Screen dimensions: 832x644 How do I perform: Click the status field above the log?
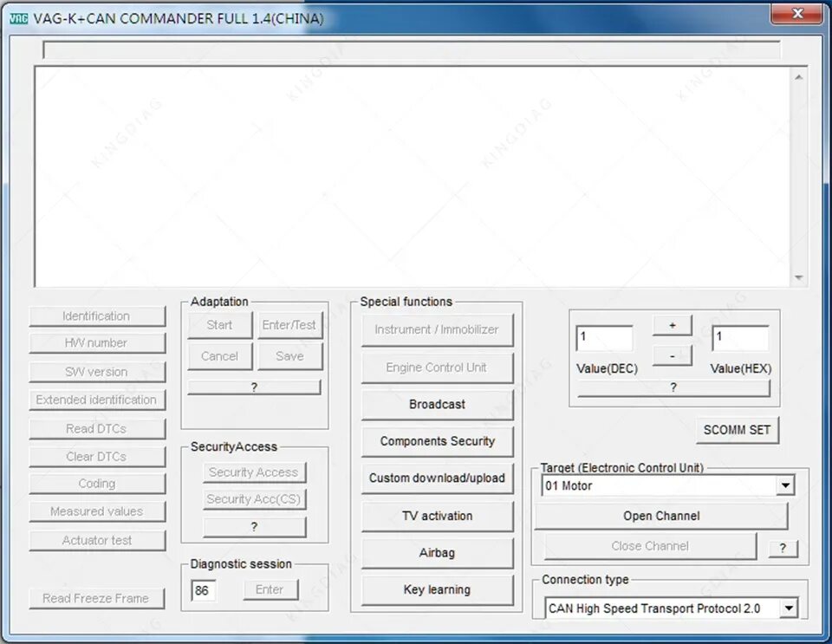click(x=412, y=49)
